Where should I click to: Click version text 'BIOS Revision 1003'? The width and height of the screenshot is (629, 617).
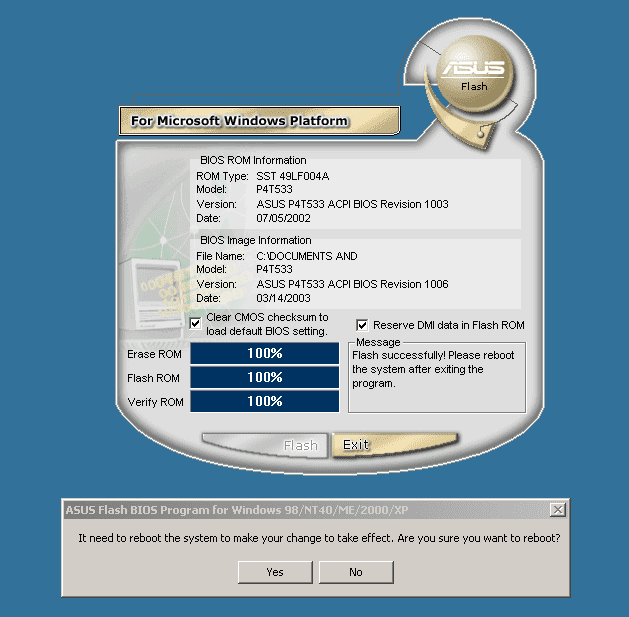(x=400, y=204)
